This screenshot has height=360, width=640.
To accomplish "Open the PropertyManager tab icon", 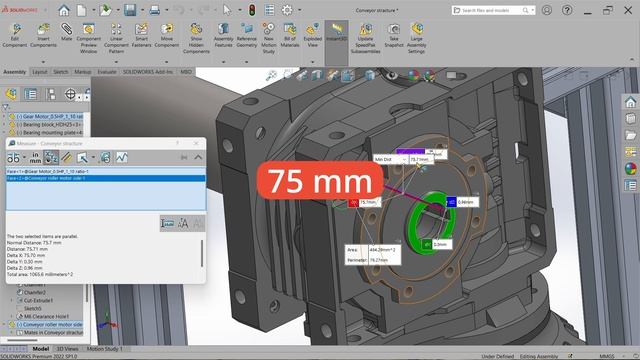I will tap(31, 94).
